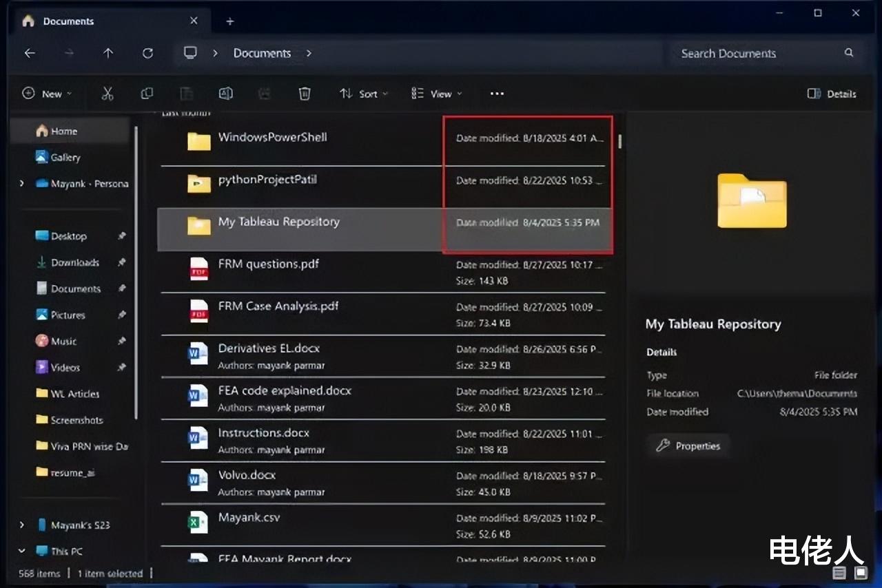Image resolution: width=882 pixels, height=588 pixels.
Task: Click the Rename icon in toolbar
Action: [225, 94]
